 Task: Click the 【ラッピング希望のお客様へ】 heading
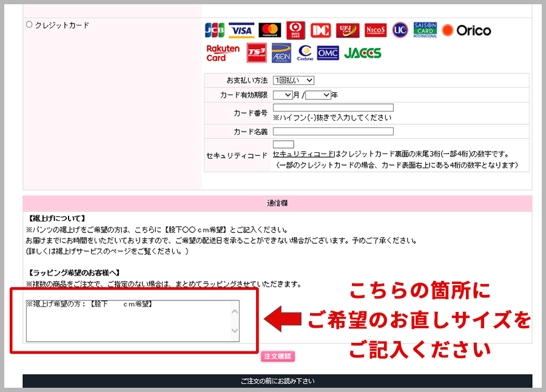(73, 273)
